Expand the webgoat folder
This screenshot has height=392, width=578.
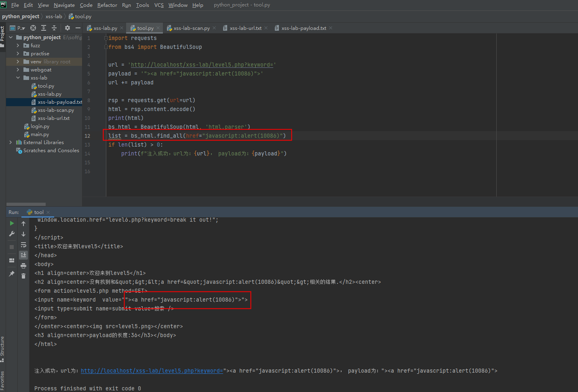(x=18, y=70)
